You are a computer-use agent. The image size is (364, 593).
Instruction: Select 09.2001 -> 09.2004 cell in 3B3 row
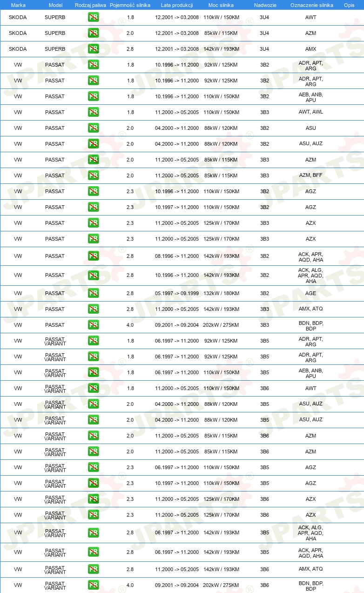(177, 325)
